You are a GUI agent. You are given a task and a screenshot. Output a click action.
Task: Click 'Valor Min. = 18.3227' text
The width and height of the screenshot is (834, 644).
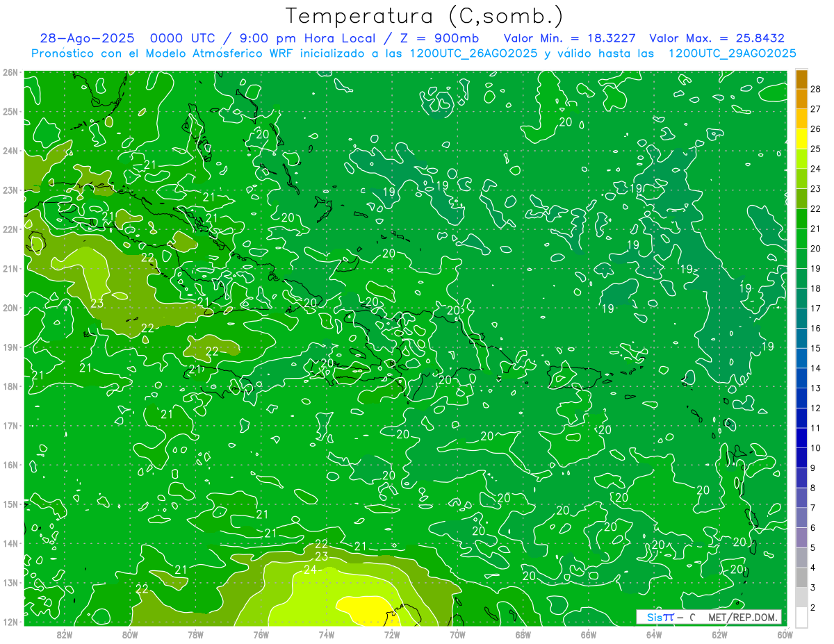pyautogui.click(x=569, y=39)
